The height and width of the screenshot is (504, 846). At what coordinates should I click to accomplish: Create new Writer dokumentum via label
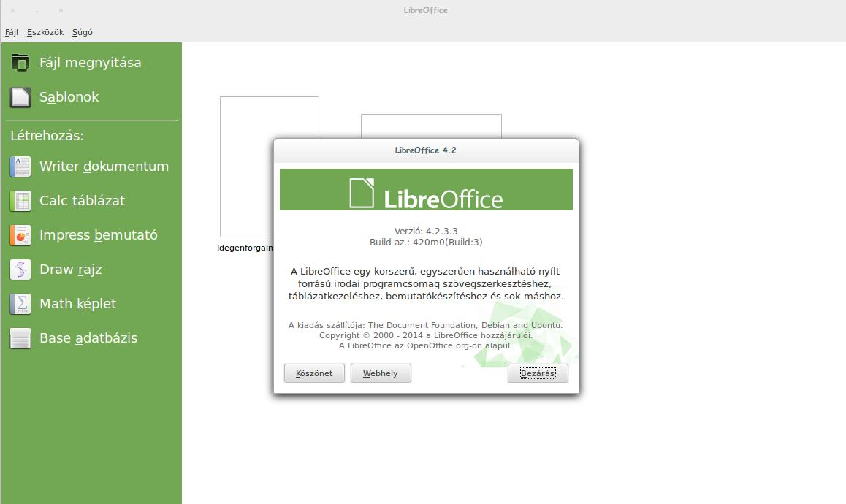(104, 167)
